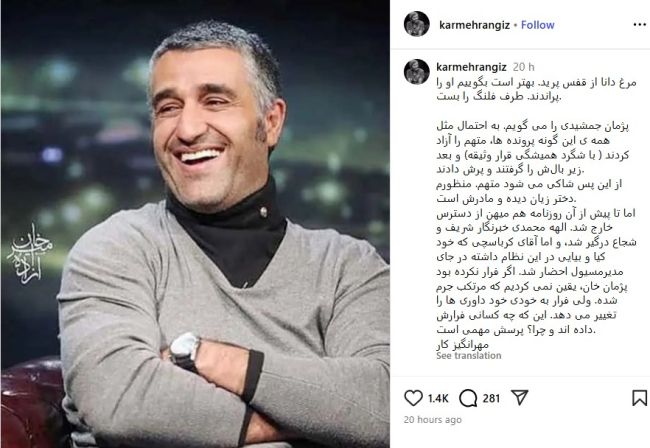Open the three-dot more options menu
Image resolution: width=650 pixels, height=448 pixels.
[640, 25]
